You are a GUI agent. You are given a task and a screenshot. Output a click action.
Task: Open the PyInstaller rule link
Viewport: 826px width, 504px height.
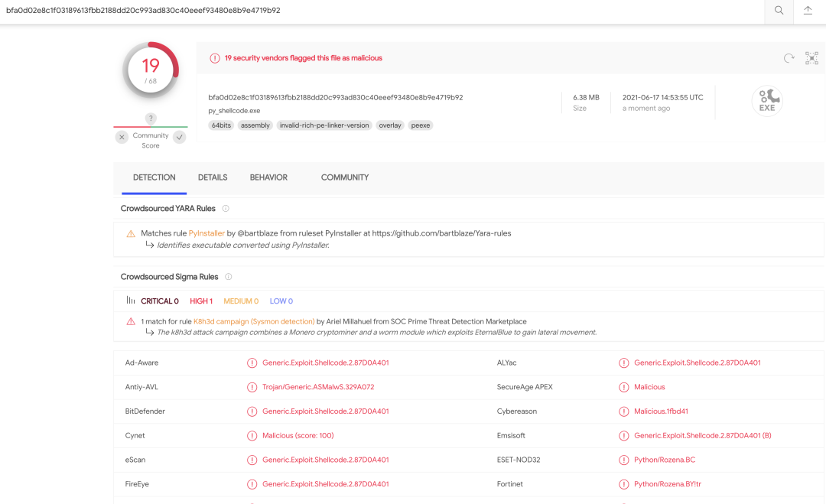click(x=206, y=233)
